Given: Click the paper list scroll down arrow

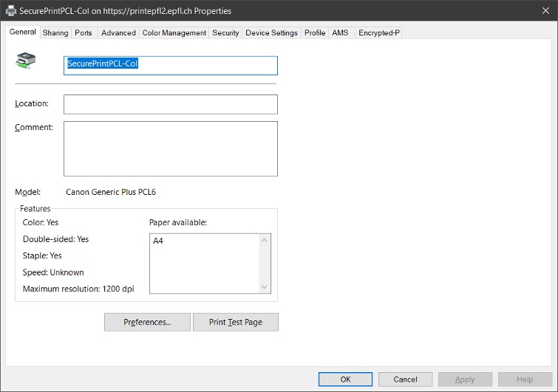Looking at the screenshot, I should click(x=265, y=286).
